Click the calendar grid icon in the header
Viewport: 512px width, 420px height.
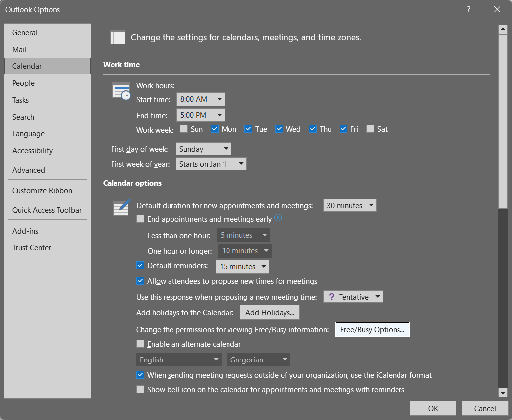click(x=117, y=37)
